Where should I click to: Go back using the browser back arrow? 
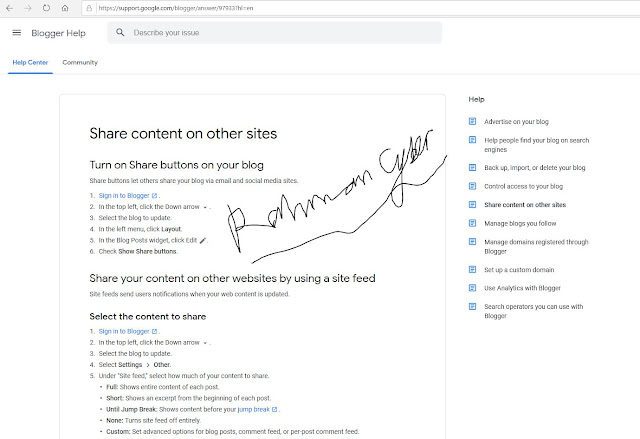9,8
